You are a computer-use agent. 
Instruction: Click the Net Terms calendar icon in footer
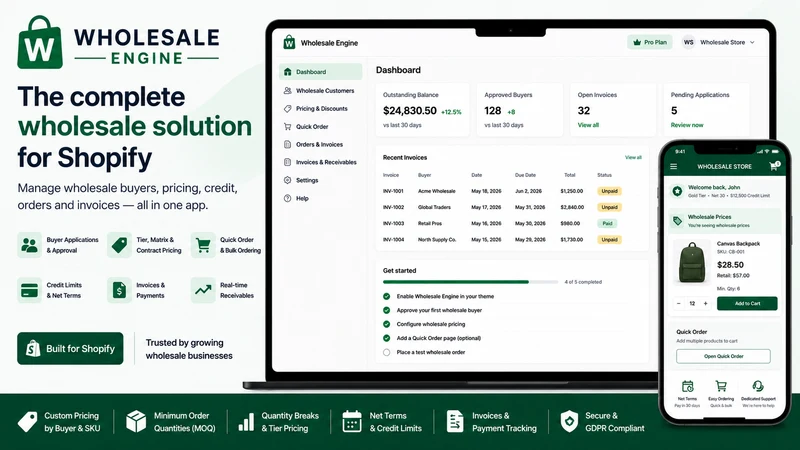click(352, 421)
